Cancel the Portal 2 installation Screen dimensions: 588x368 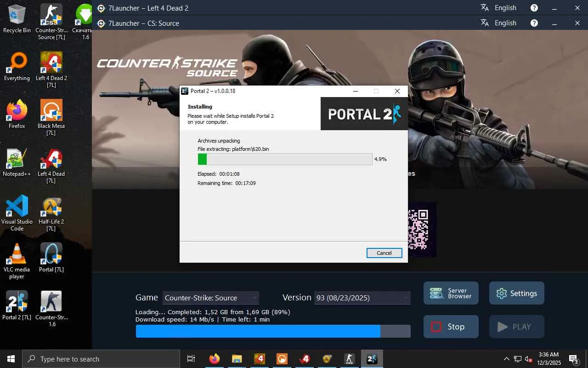384,253
